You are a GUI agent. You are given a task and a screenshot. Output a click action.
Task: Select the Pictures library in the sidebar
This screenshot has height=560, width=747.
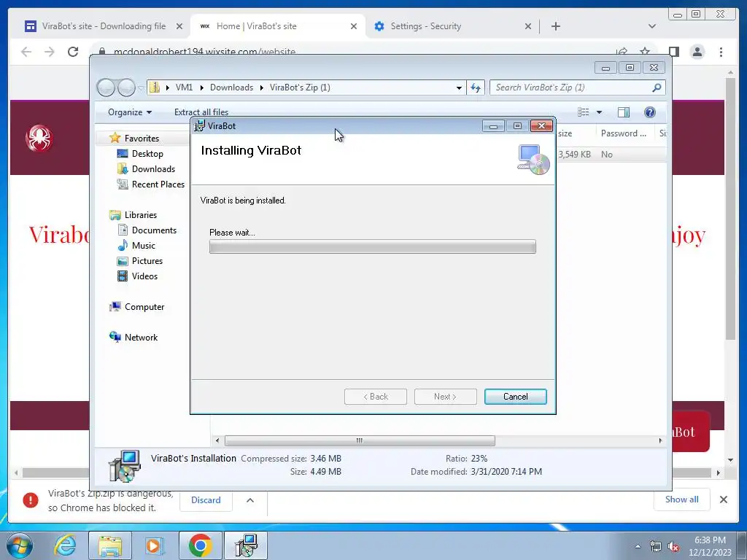click(147, 261)
